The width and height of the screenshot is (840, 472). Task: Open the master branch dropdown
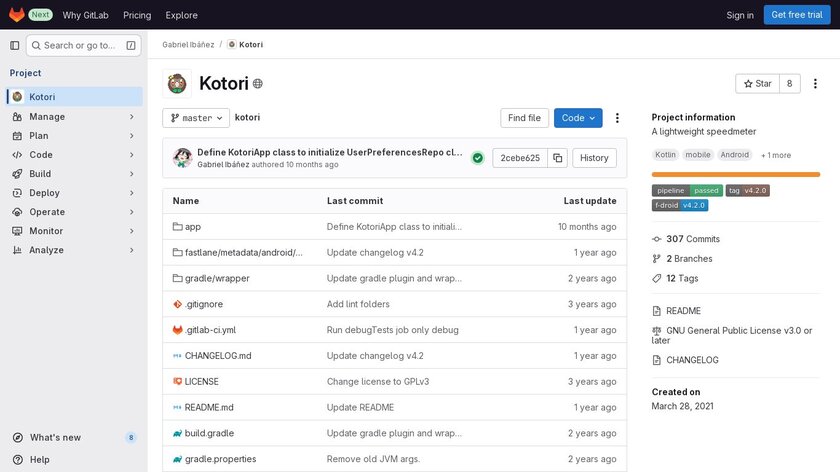(x=196, y=118)
